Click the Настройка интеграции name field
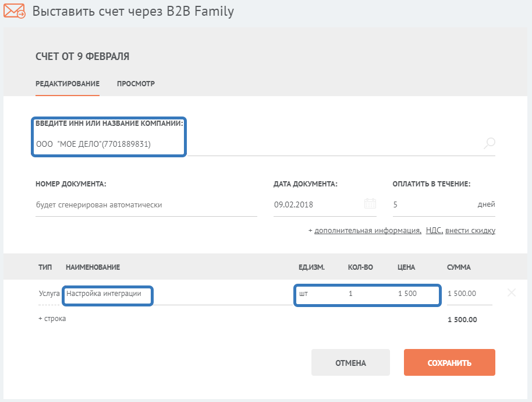Viewport: 532px width, 402px height. pos(108,294)
